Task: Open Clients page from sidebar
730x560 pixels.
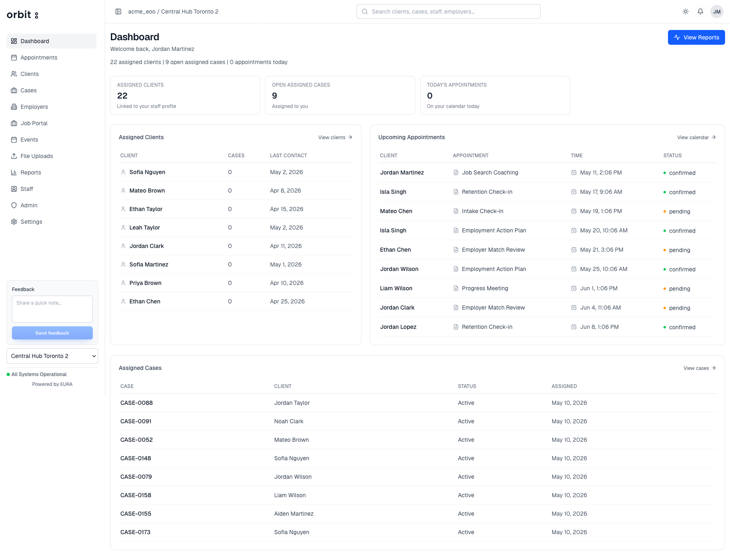Action: click(51, 74)
